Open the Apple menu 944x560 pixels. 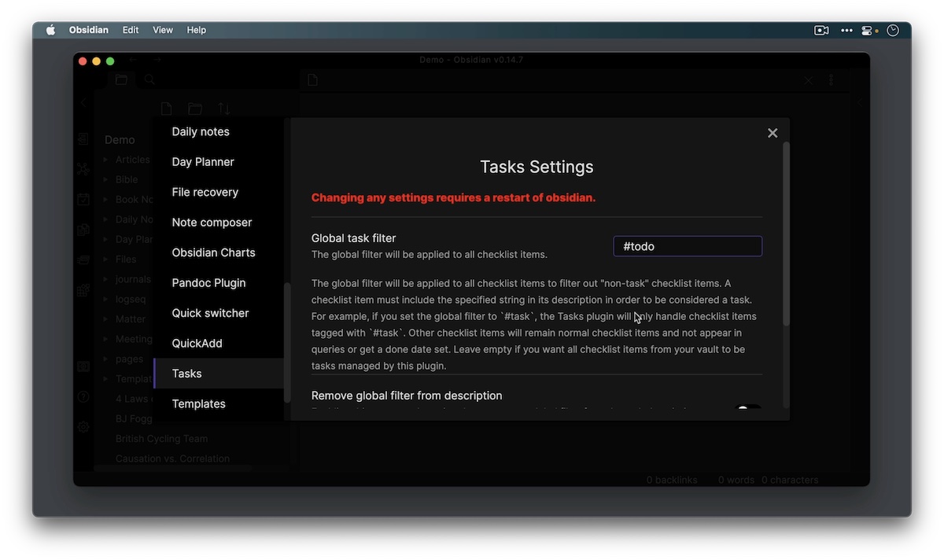point(51,30)
